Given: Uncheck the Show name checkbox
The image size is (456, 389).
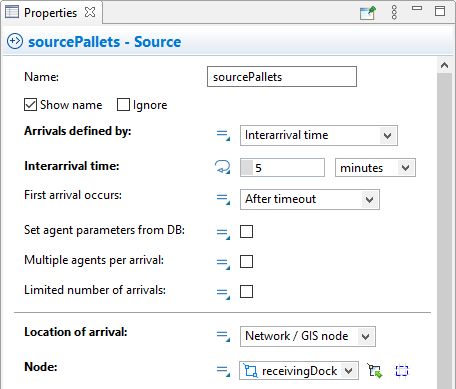Looking at the screenshot, I should click(x=30, y=105).
